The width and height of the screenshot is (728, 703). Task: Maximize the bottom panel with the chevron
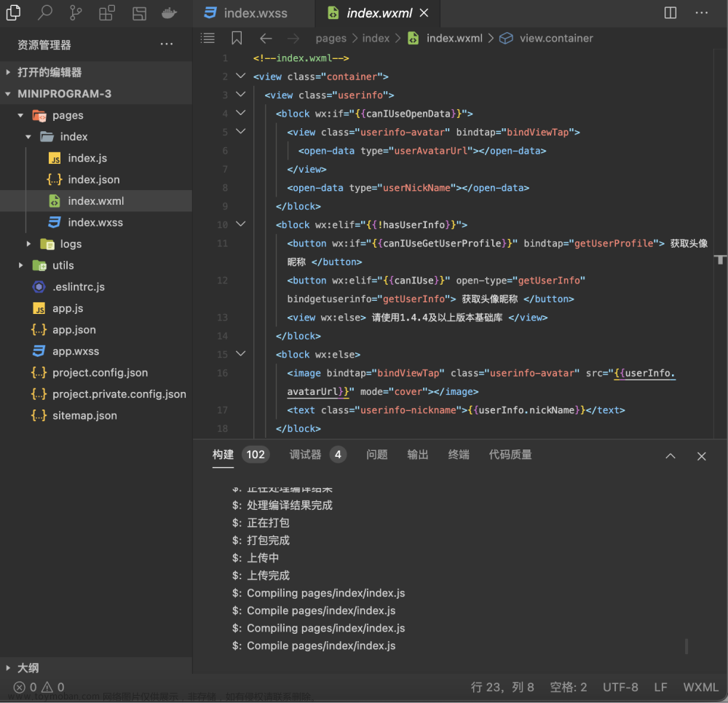[670, 456]
